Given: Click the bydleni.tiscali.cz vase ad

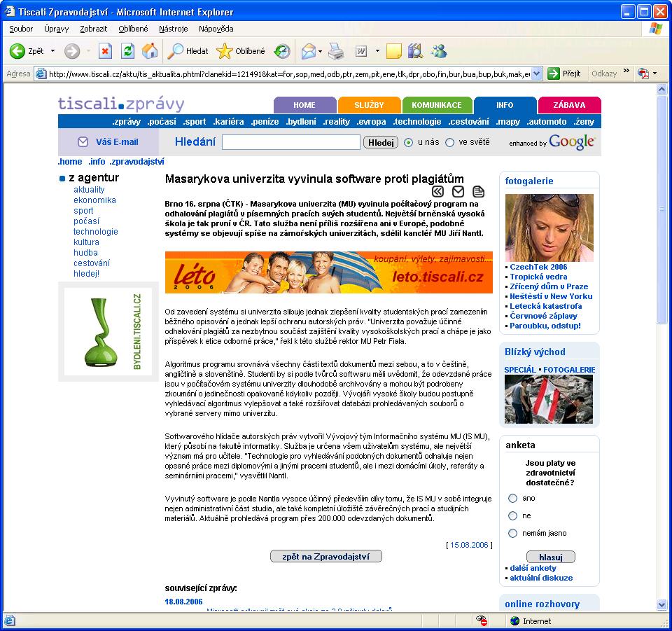Looking at the screenshot, I should (x=108, y=331).
